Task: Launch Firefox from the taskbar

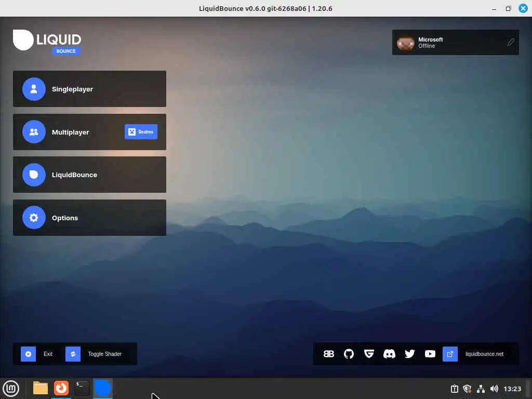Action: click(x=61, y=388)
